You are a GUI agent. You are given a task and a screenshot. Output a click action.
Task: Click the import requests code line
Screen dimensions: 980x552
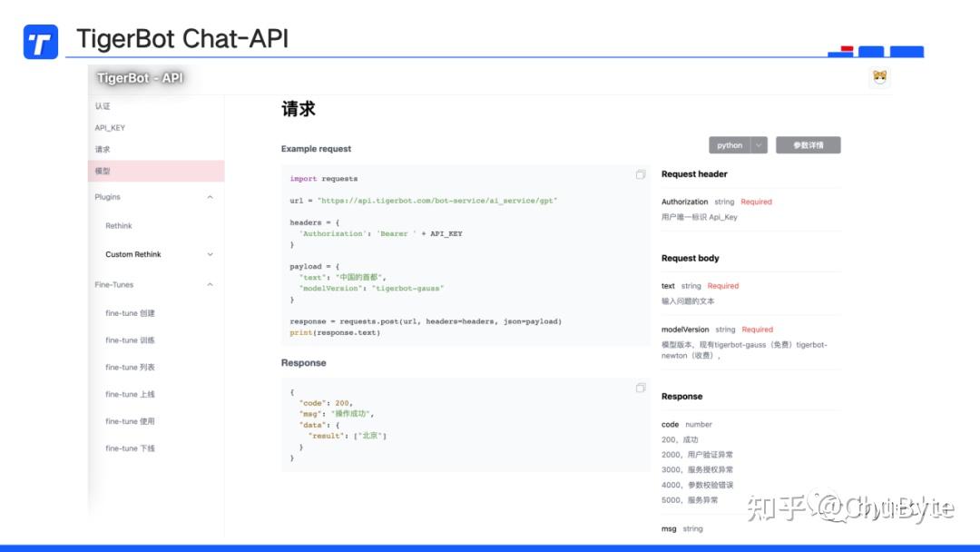(324, 179)
